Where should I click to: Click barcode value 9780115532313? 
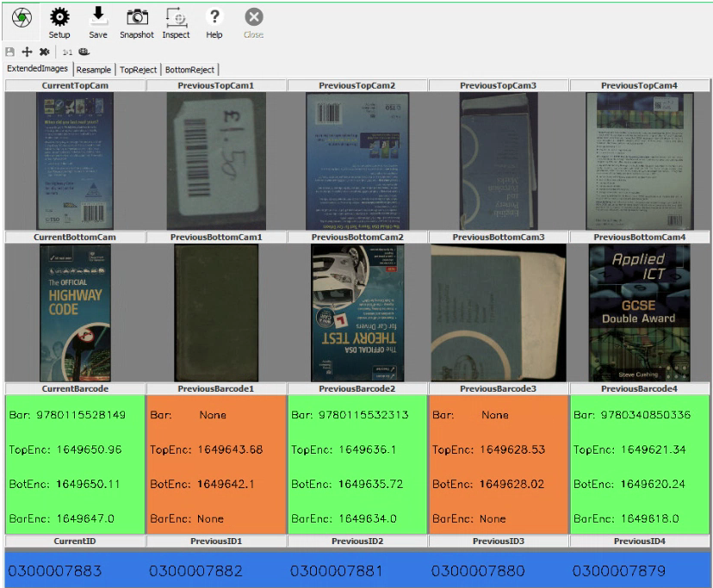pos(363,415)
